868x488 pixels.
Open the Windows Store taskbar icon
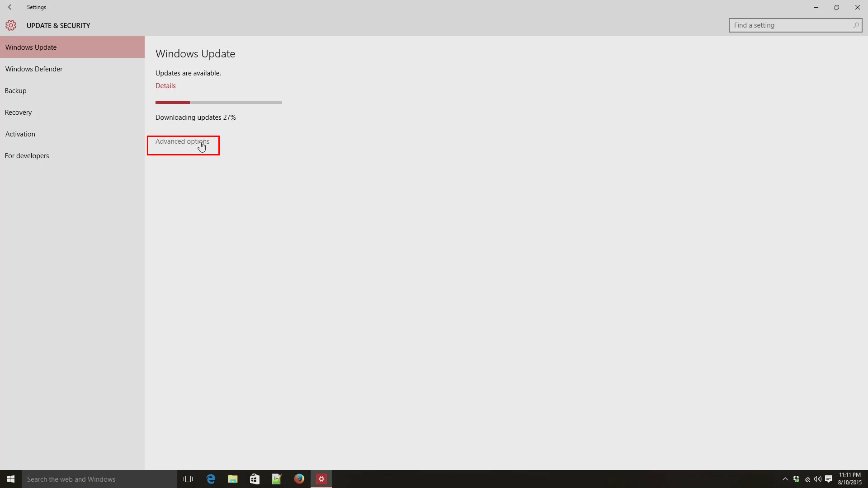point(255,479)
